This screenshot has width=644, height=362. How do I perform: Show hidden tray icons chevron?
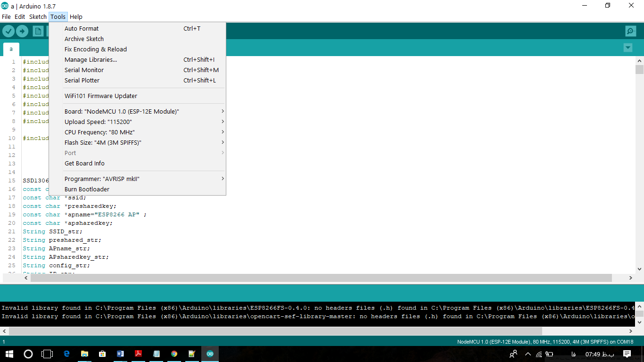tap(528, 354)
